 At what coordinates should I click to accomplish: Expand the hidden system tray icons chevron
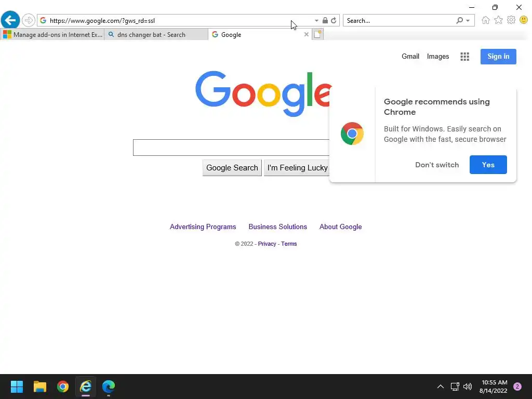point(441,387)
